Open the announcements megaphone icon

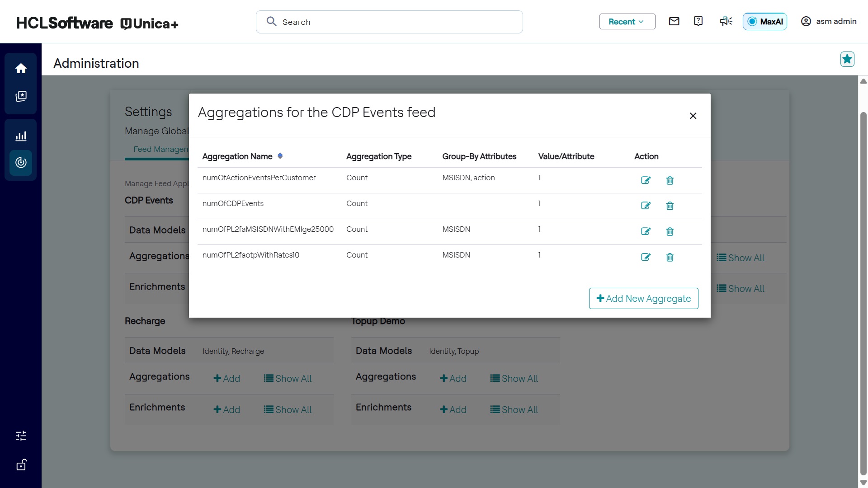(726, 21)
